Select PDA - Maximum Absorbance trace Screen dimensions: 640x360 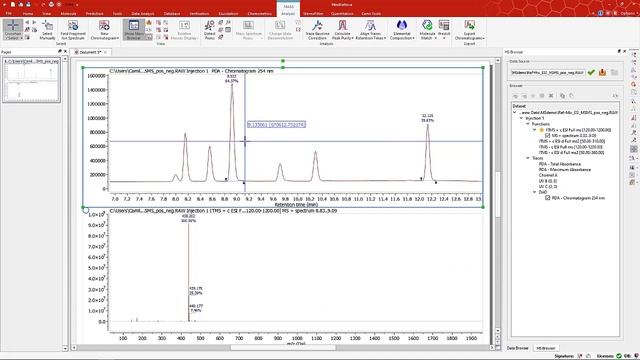[x=564, y=169]
